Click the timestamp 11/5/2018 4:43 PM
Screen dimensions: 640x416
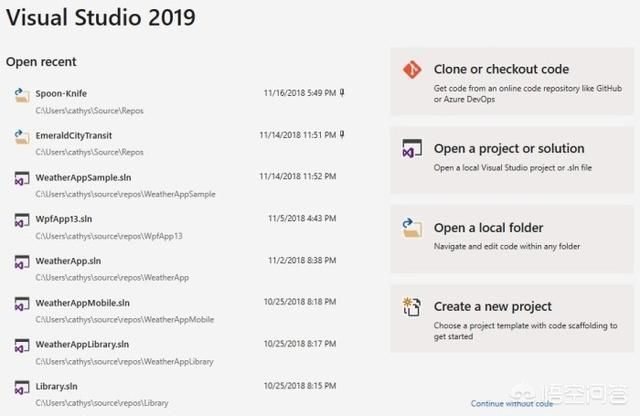(x=302, y=218)
